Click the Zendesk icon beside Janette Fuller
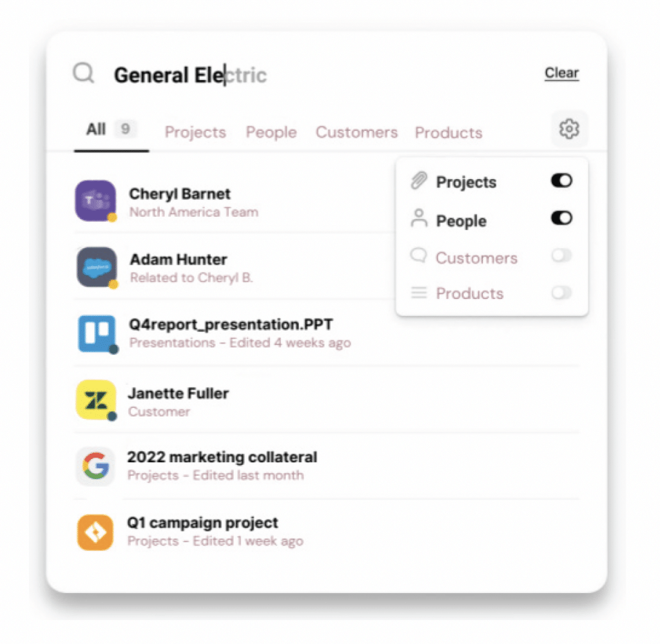Screen dimensions: 660x644 (x=96, y=400)
